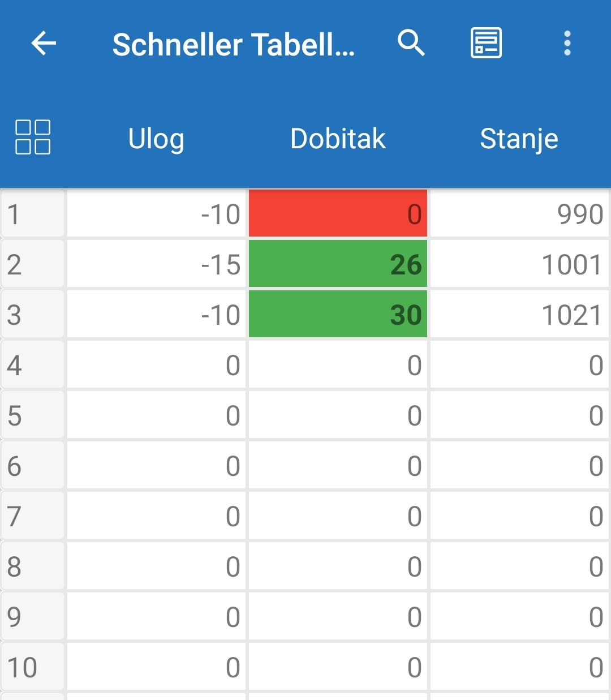Screen dimensions: 611x700
Task: Click the Stanje cell showing 990
Action: pos(519,214)
